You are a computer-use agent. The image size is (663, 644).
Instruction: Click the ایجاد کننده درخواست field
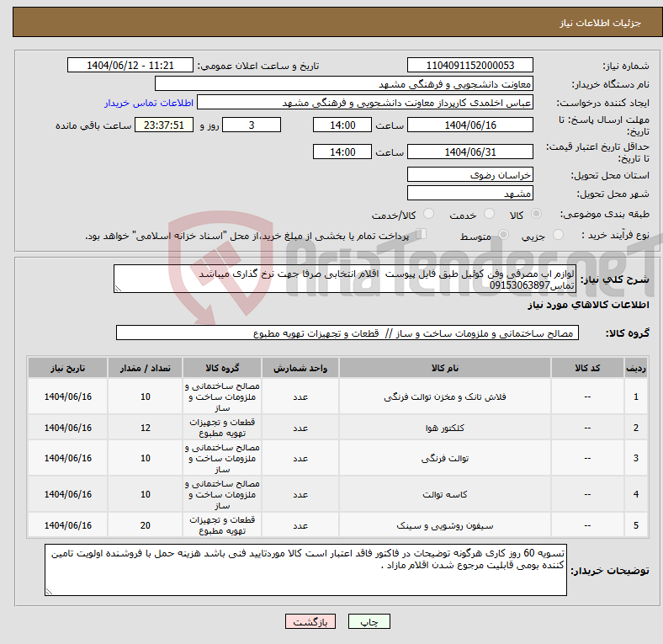coord(365,103)
